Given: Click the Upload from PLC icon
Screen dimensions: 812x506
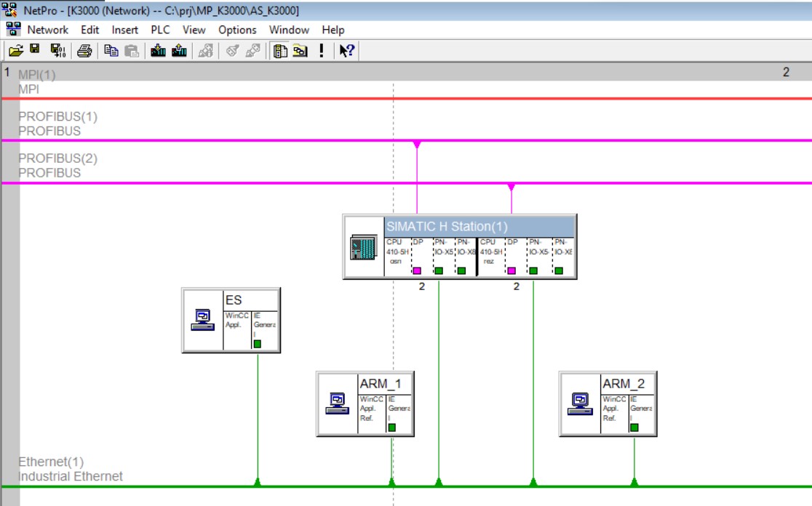Looking at the screenshot, I should click(x=179, y=51).
